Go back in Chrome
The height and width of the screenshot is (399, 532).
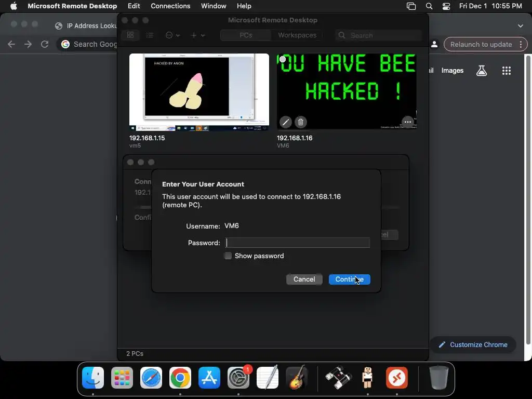(x=11, y=44)
